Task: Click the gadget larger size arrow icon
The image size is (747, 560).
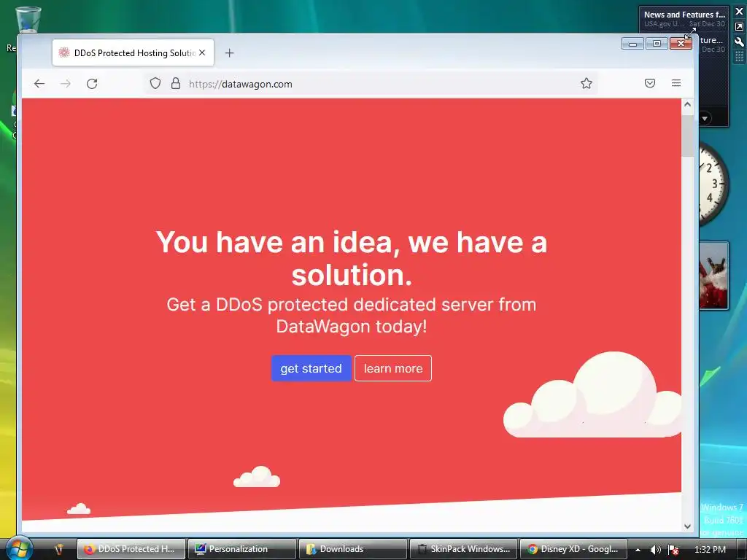Action: [x=740, y=27]
